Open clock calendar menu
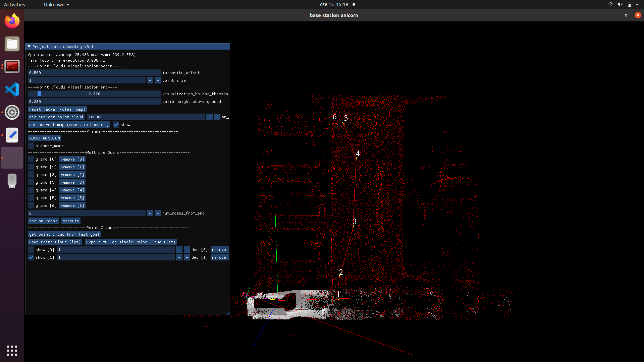644x362 pixels. (x=334, y=4)
